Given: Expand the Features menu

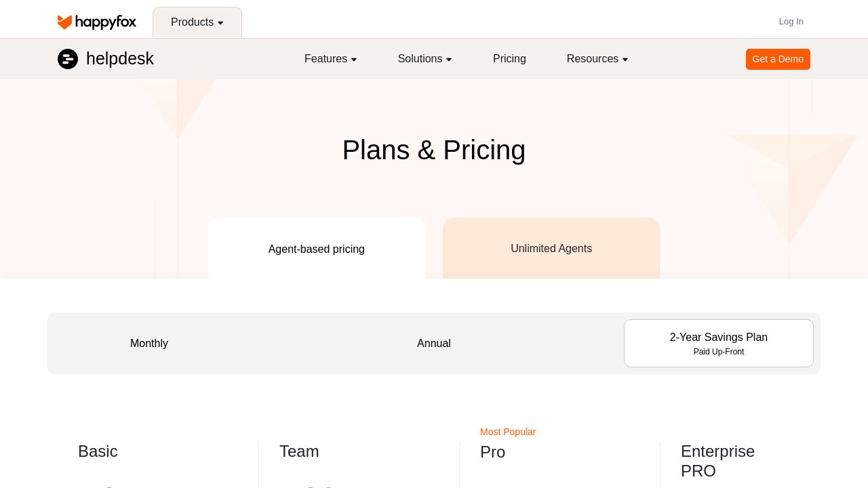Looking at the screenshot, I should [x=331, y=59].
